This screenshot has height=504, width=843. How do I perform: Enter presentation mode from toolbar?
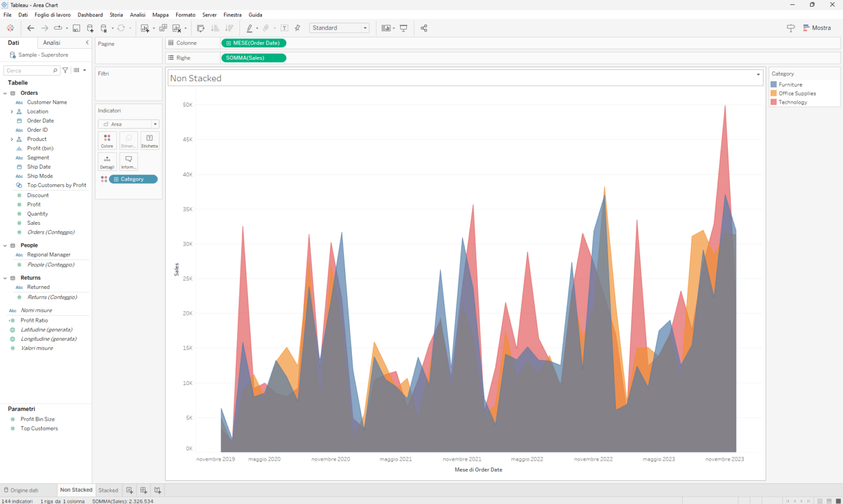[403, 28]
